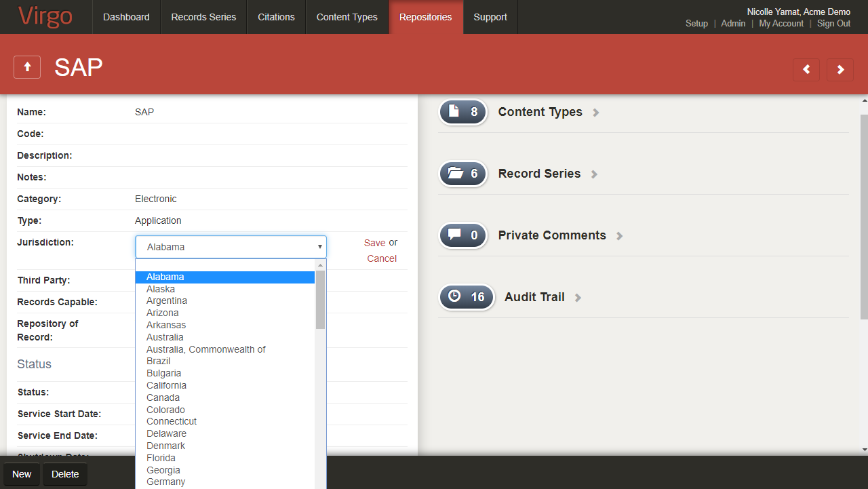
Task: Go to next repository with right arrow
Action: point(840,69)
